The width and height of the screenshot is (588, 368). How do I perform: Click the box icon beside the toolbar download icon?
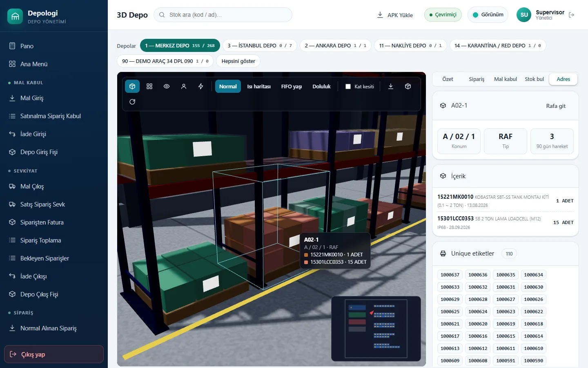point(408,86)
